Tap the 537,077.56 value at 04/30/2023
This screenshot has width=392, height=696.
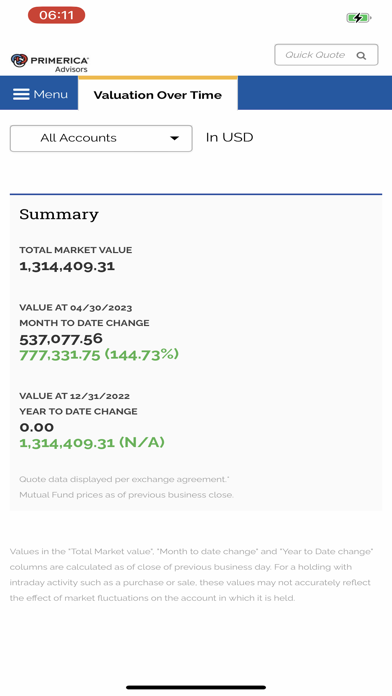pyautogui.click(x=61, y=339)
